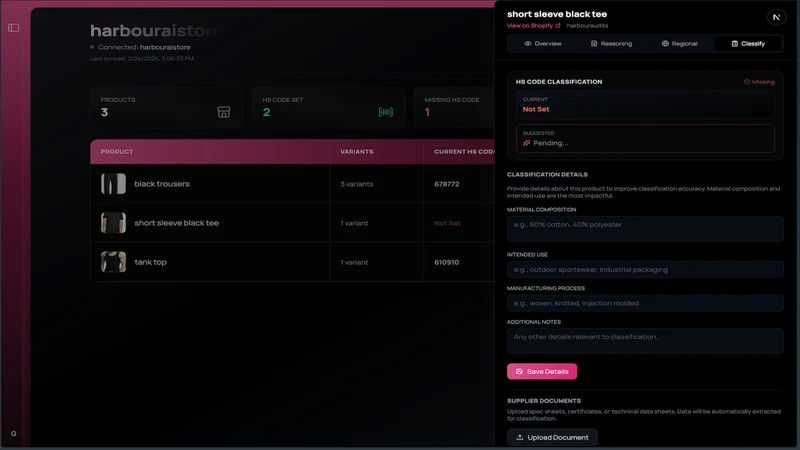The width and height of the screenshot is (800, 450).
Task: Select the tank top product name
Action: (151, 262)
